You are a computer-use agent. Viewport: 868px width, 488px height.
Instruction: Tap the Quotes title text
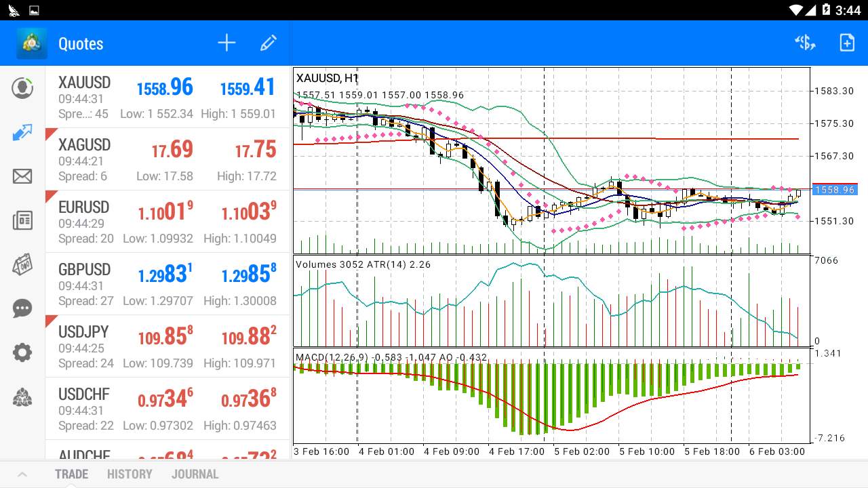point(81,44)
